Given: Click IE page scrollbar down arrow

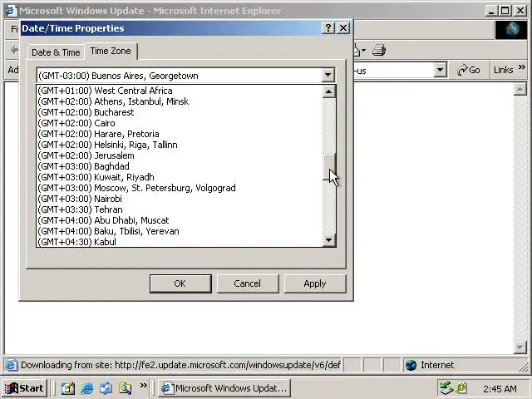Looking at the screenshot, I should [x=520, y=347].
